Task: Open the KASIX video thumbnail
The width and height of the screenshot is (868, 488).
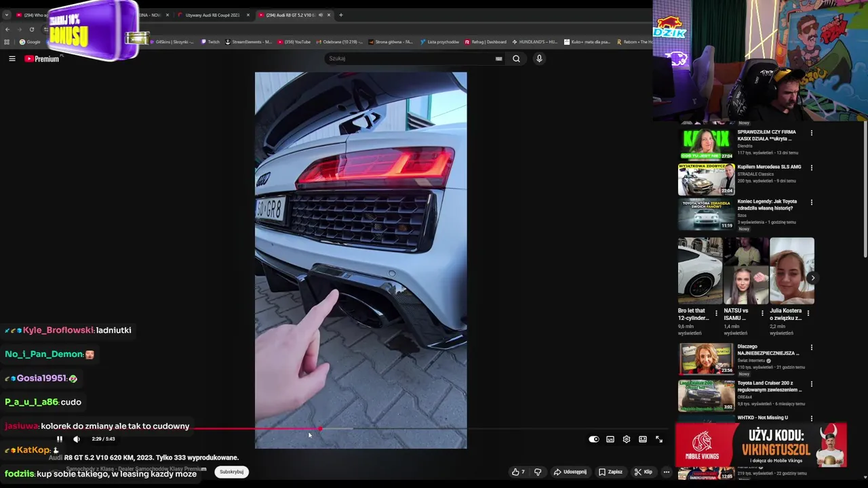Action: click(706, 144)
